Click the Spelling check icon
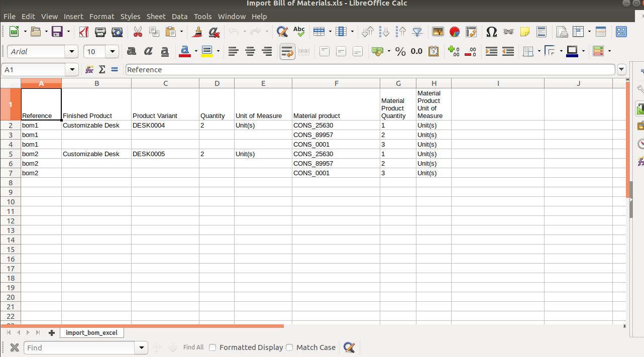This screenshot has width=644, height=357. [x=299, y=32]
